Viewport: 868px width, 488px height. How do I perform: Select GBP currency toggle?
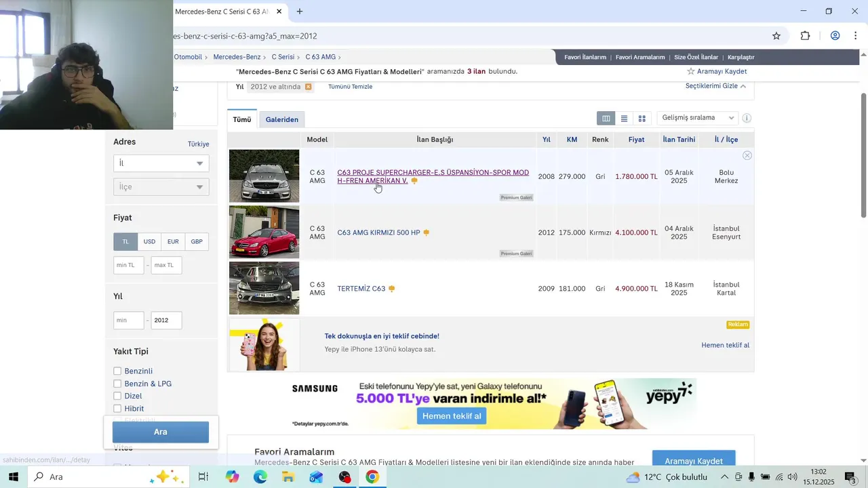197,242
